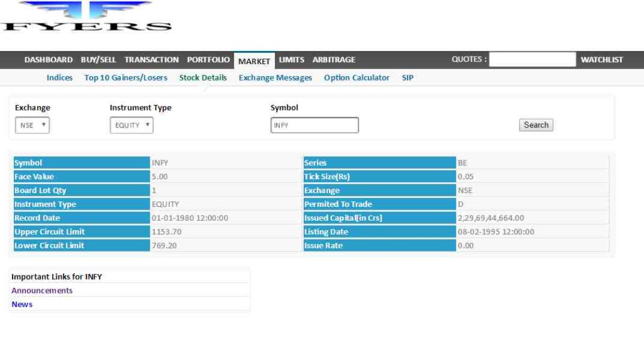Go to the SIP section
The width and height of the screenshot is (644, 337).
click(408, 78)
